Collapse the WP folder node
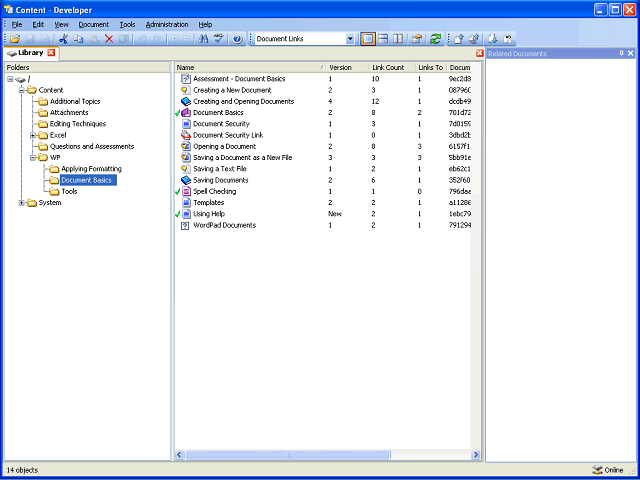Viewport: 640px width, 480px height. (33, 158)
